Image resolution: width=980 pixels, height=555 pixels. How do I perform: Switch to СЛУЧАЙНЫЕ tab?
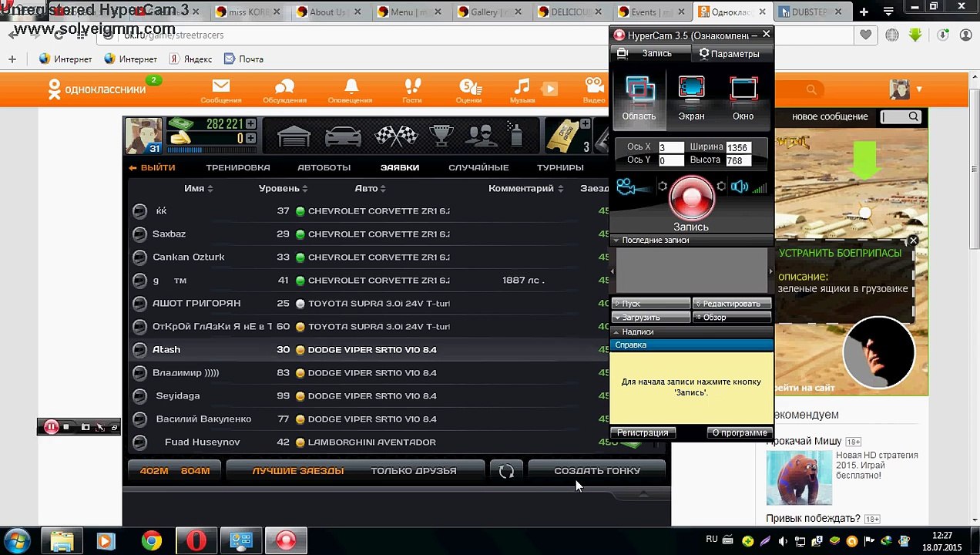pos(478,167)
